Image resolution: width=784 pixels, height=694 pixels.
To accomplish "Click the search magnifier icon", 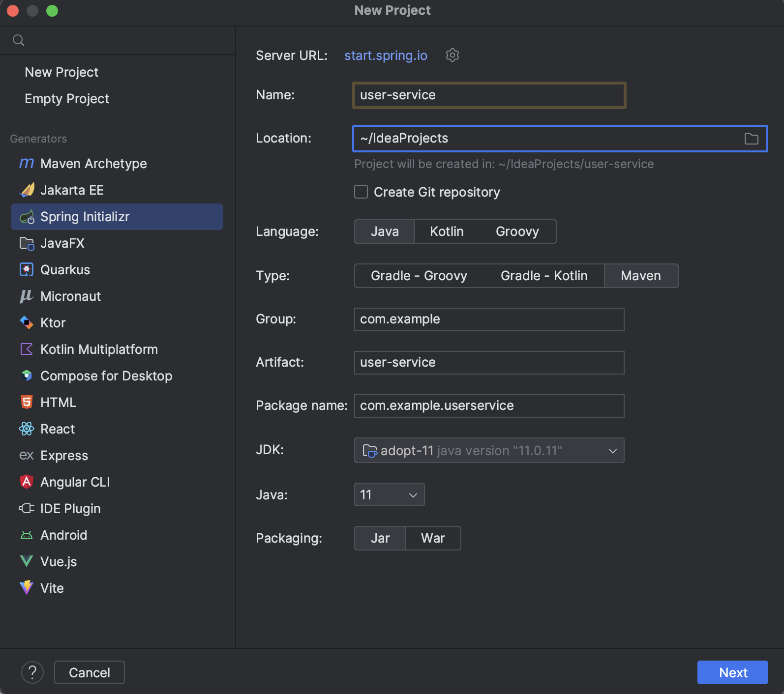I will [x=19, y=40].
